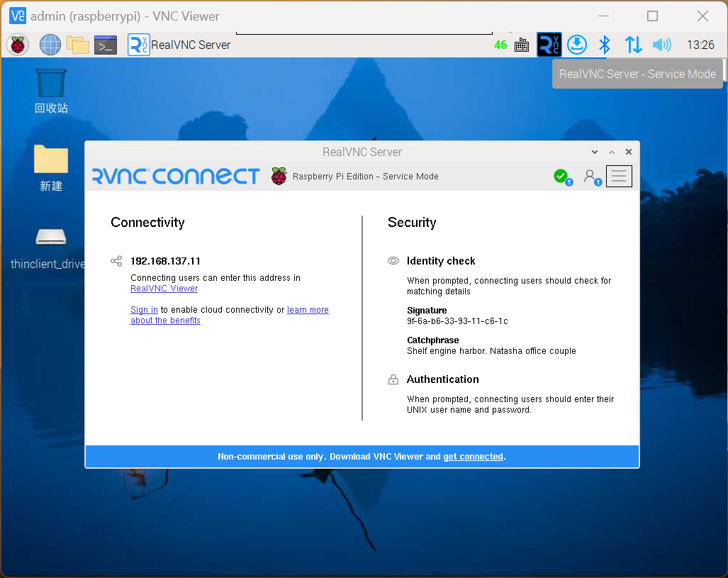Open the File Manager folder icon
This screenshot has width=728, height=578.
(77, 45)
